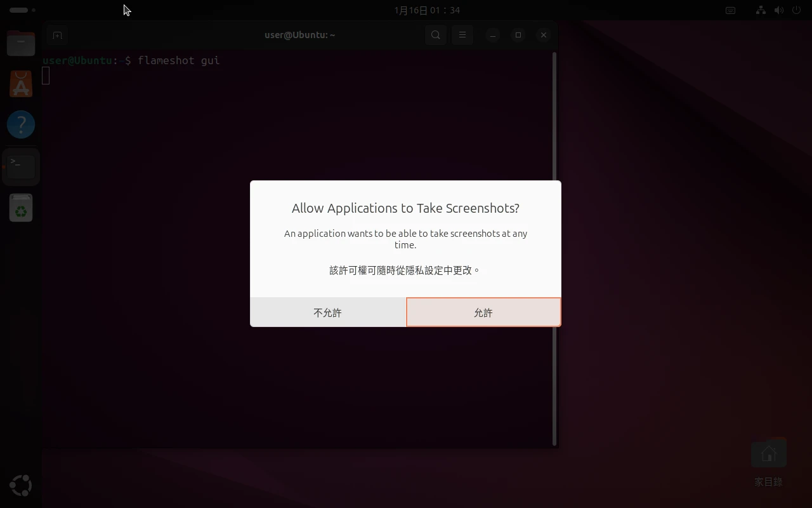This screenshot has width=812, height=508.
Task: Open the Trash from the dock
Action: tap(21, 208)
